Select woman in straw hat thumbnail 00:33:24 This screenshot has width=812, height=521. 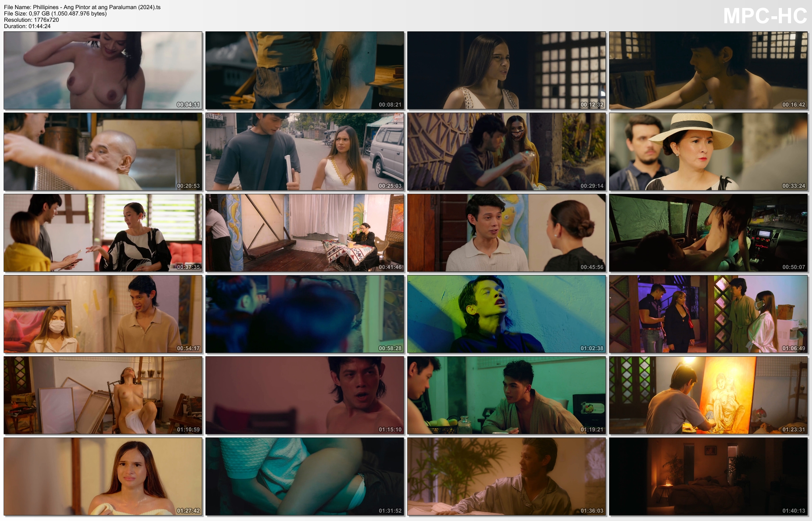click(x=708, y=151)
